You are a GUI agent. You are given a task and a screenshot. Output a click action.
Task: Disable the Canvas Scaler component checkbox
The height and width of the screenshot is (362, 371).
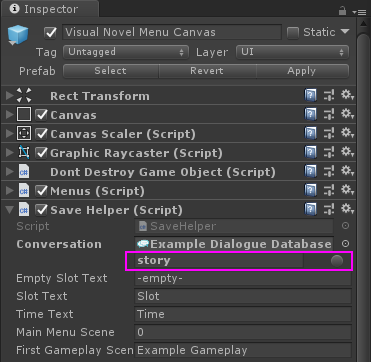point(42,134)
